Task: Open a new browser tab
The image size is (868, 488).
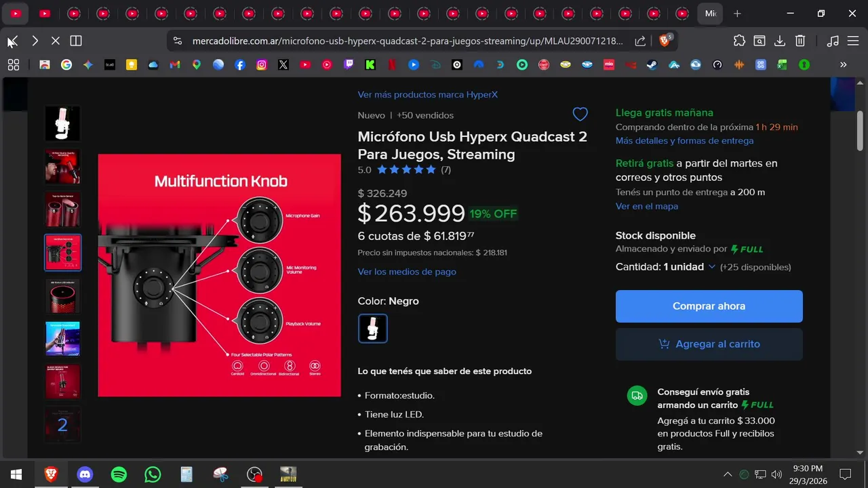Action: [737, 14]
